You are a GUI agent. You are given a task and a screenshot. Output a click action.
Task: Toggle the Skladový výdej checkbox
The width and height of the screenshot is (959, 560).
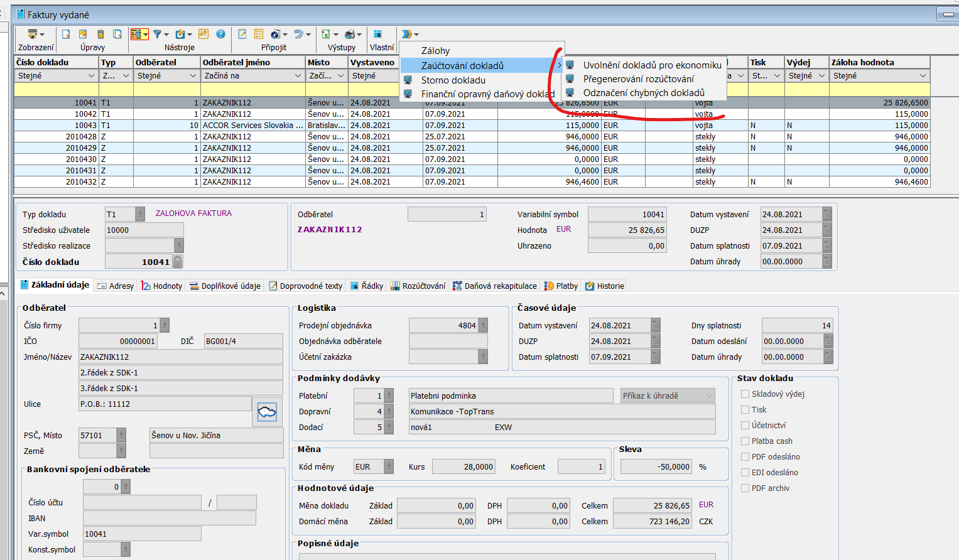click(x=745, y=394)
